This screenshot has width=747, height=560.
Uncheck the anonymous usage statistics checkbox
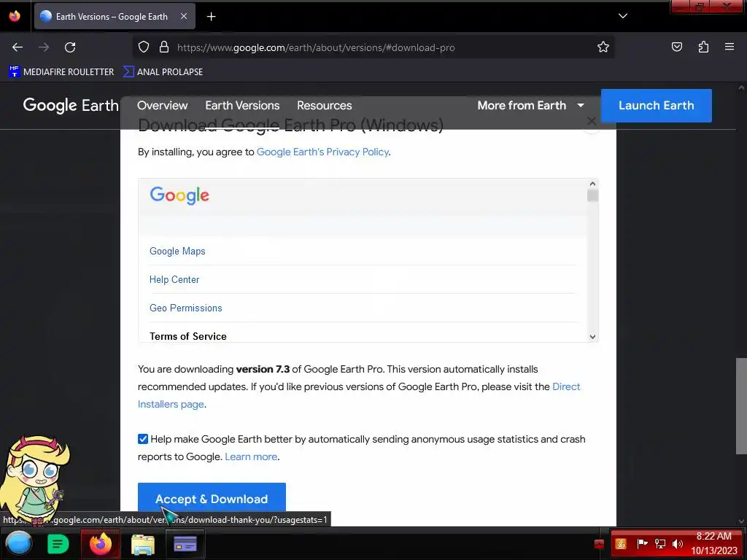143,439
